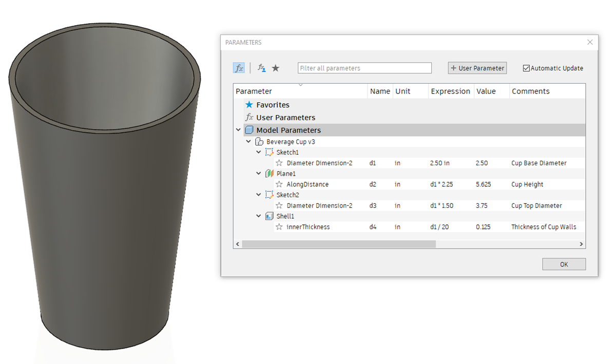Click star beside innerThickness parameter

(x=279, y=227)
